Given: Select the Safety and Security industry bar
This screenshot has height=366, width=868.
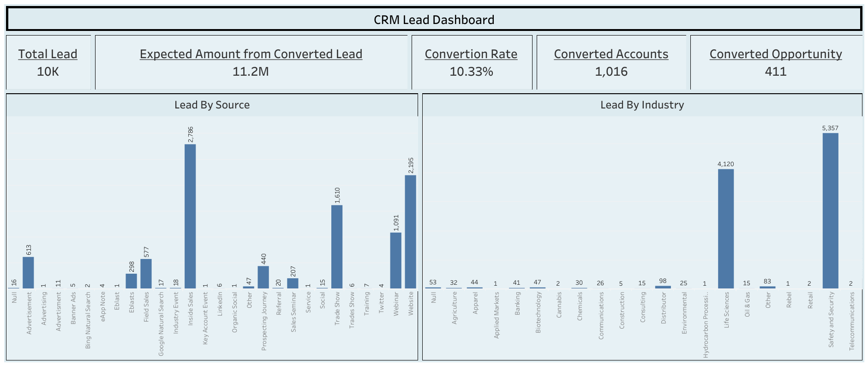Looking at the screenshot, I should tap(830, 211).
